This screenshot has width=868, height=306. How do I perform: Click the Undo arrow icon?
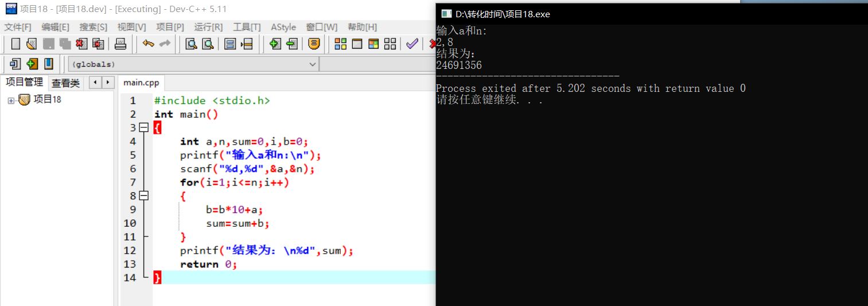click(x=148, y=44)
